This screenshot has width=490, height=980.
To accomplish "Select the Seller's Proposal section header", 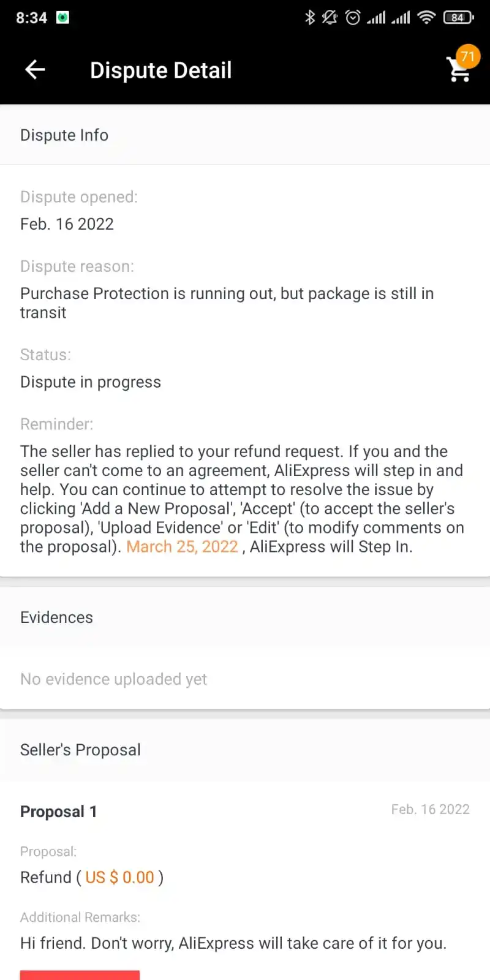I will [245, 750].
